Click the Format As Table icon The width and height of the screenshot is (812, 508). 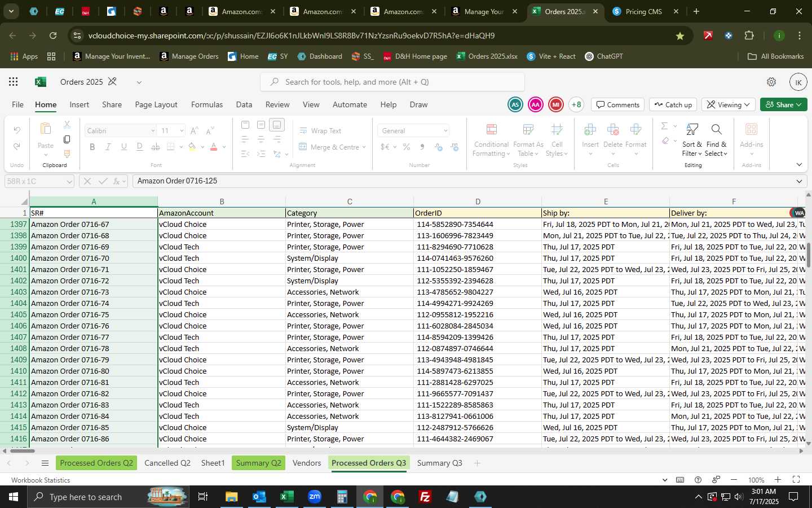click(x=528, y=130)
